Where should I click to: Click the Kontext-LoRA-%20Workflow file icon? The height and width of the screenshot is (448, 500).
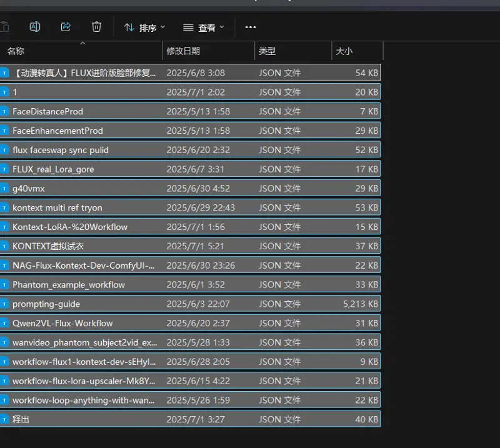4,227
